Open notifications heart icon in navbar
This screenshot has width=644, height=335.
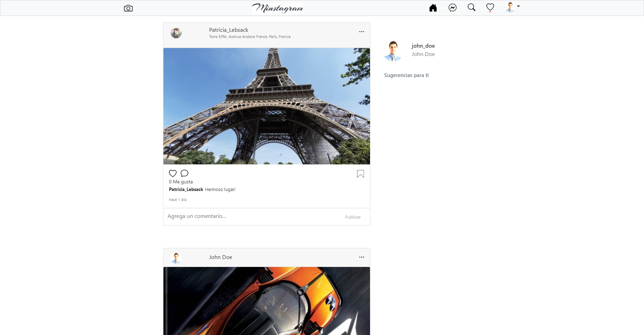[490, 7]
